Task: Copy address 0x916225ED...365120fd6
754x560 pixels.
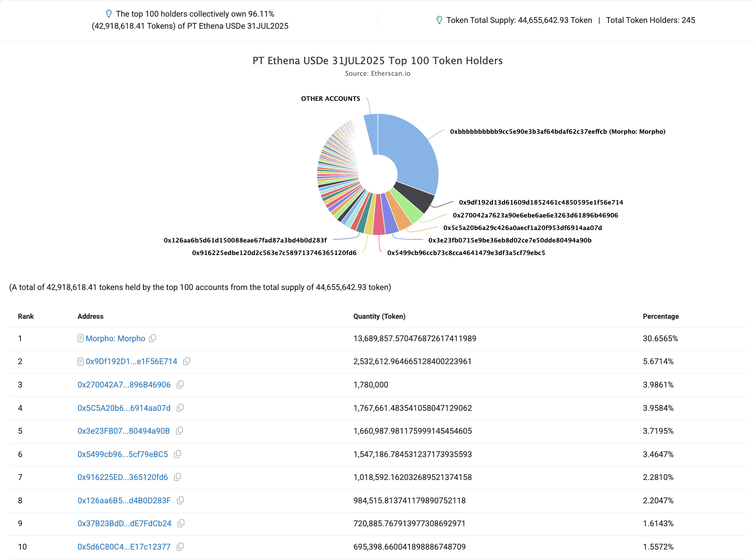Action: [178, 477]
